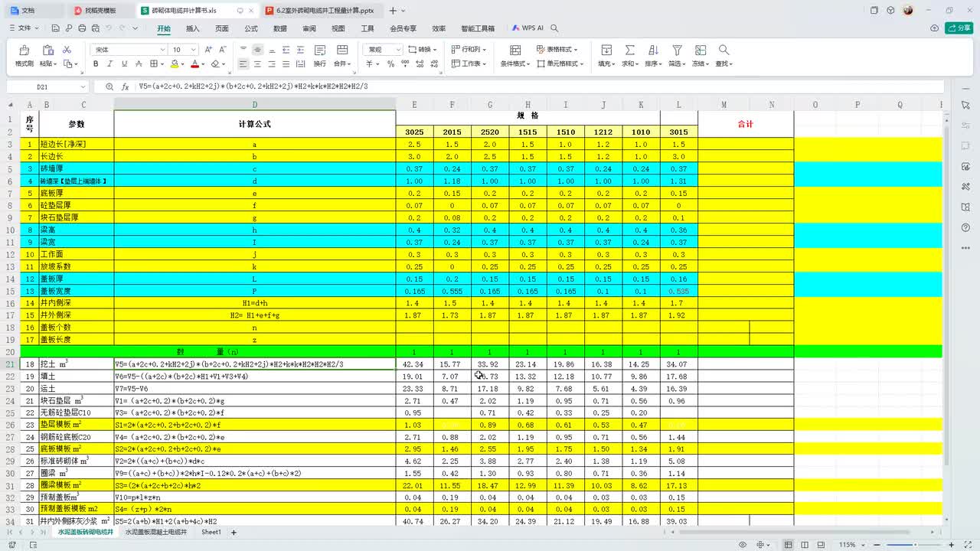Switch to the 页面 Page tab
Screen dimensions: 980x551
(x=222, y=28)
